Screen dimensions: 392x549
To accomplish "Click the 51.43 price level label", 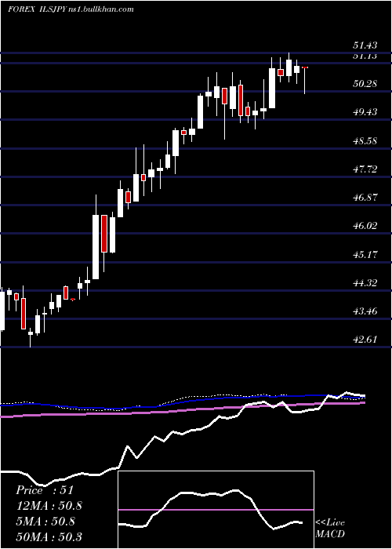I will pos(365,45).
